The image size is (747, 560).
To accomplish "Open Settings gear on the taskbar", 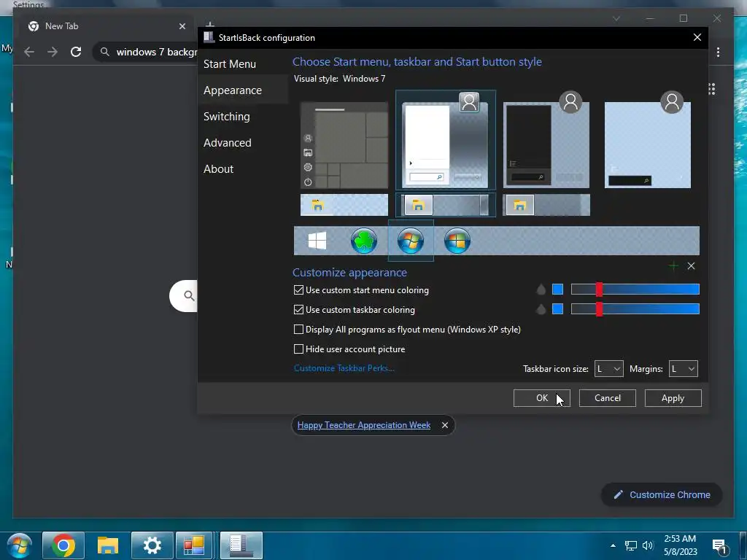I will pyautogui.click(x=152, y=545).
